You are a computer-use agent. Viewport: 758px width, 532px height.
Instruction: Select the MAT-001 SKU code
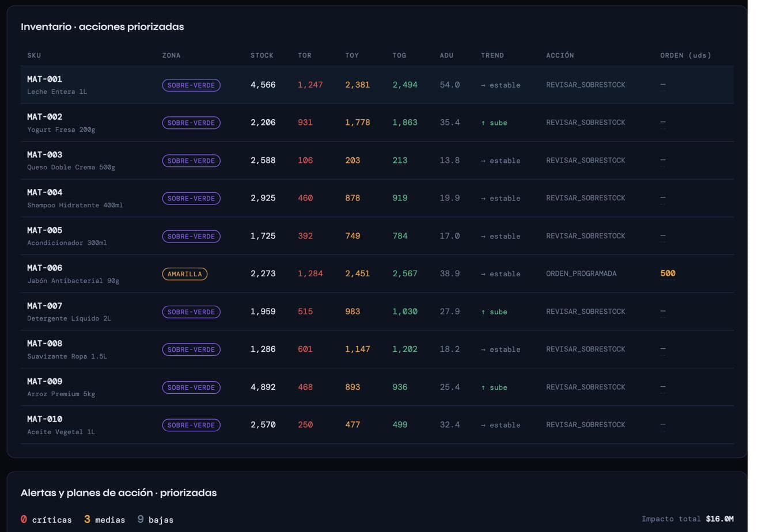pyautogui.click(x=44, y=79)
